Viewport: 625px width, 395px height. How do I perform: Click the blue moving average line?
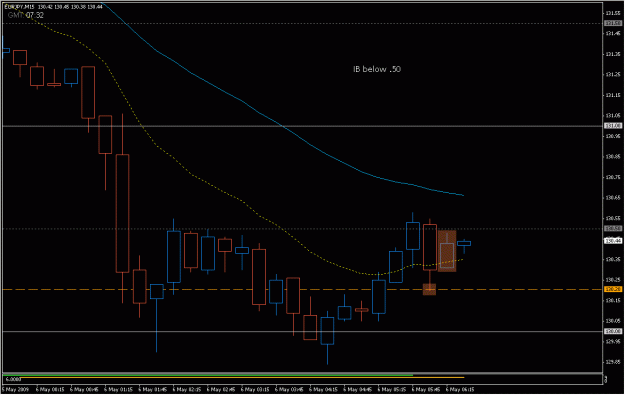pyautogui.click(x=283, y=127)
